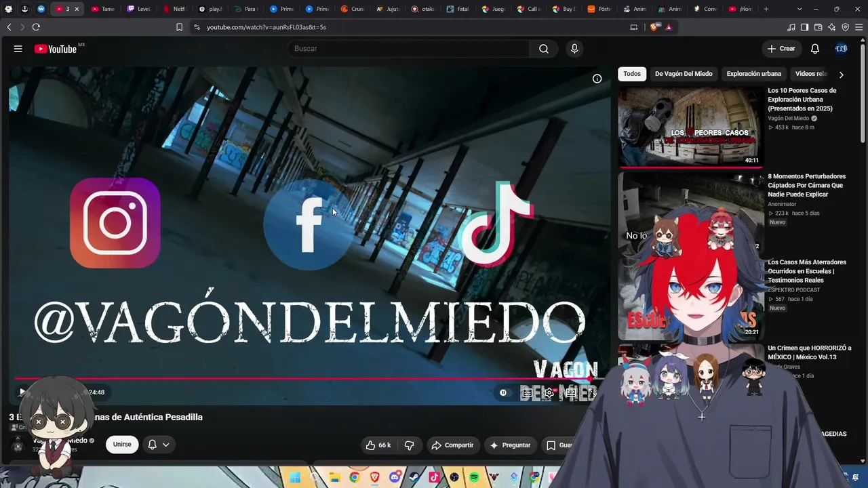Reload the page in the browser
Viewport: 868px width, 488px height.
click(x=36, y=27)
